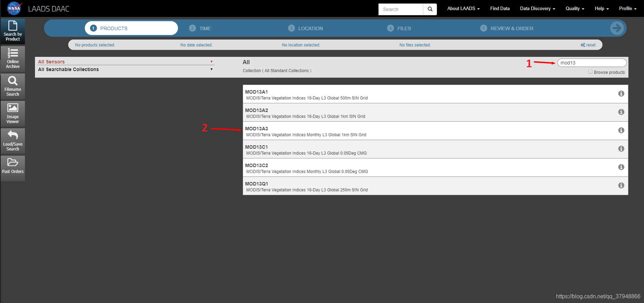Expand All Searchable Collections dropdown

click(126, 69)
